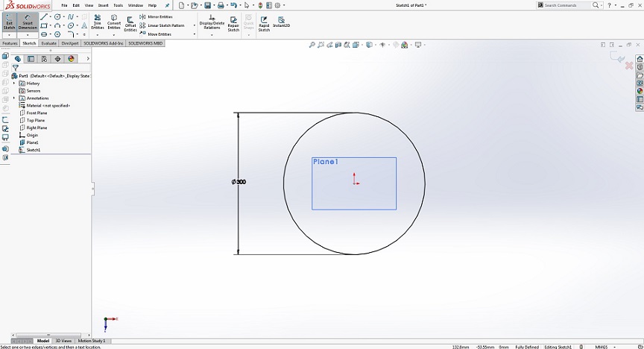Viewport: 644px width, 349px height.
Task: Activate the Smart Dimension tool
Action: (28, 22)
